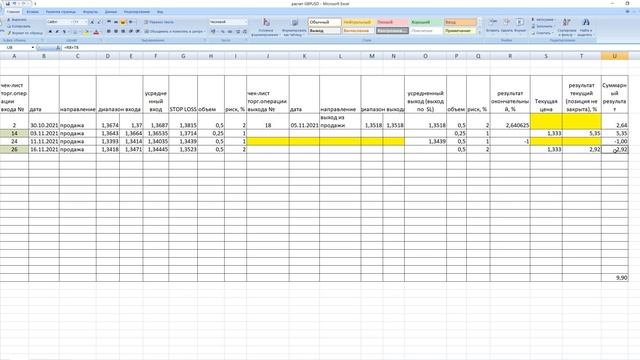The width and height of the screenshot is (640, 360).
Task: Switch to the Рецензирование tab
Action: [x=137, y=12]
